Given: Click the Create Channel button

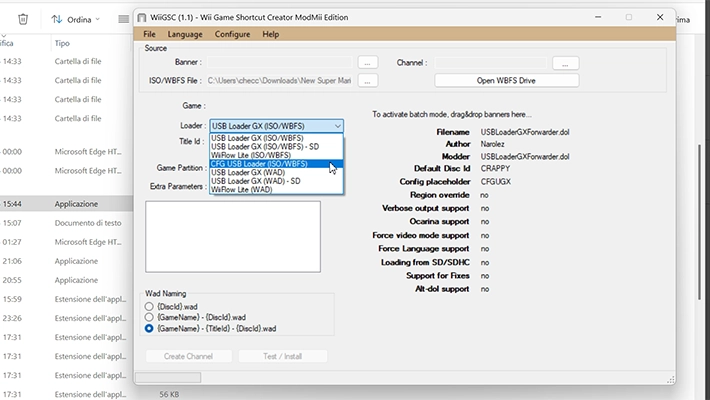Looking at the screenshot, I should coord(188,357).
